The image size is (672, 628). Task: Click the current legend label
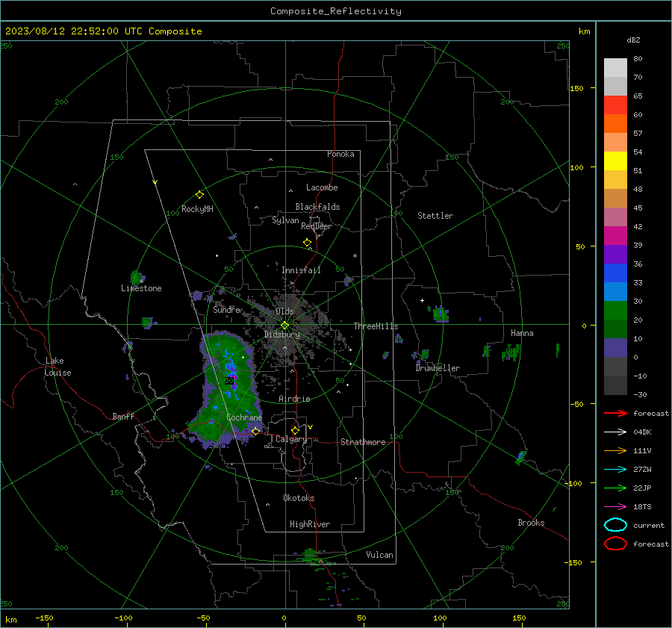[x=649, y=525]
